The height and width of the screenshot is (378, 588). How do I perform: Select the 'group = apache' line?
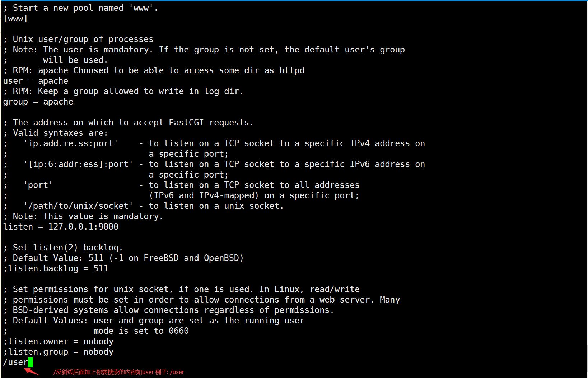(38, 102)
